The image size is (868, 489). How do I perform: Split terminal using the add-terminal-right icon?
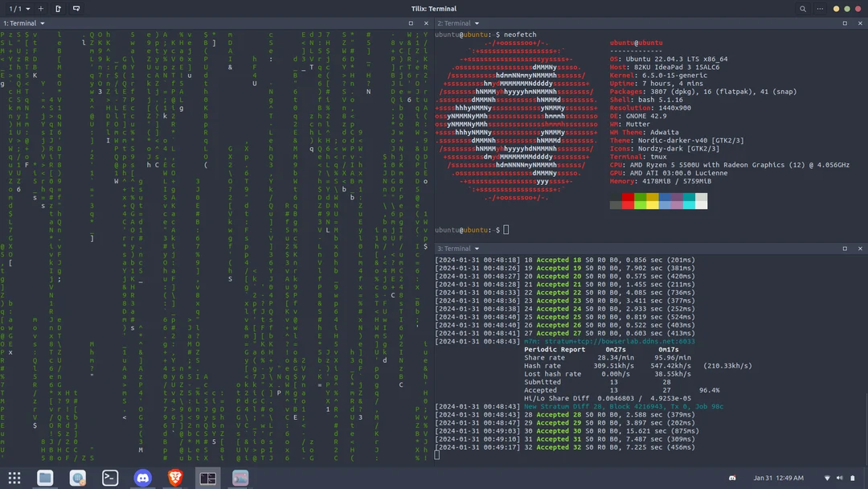(x=57, y=9)
